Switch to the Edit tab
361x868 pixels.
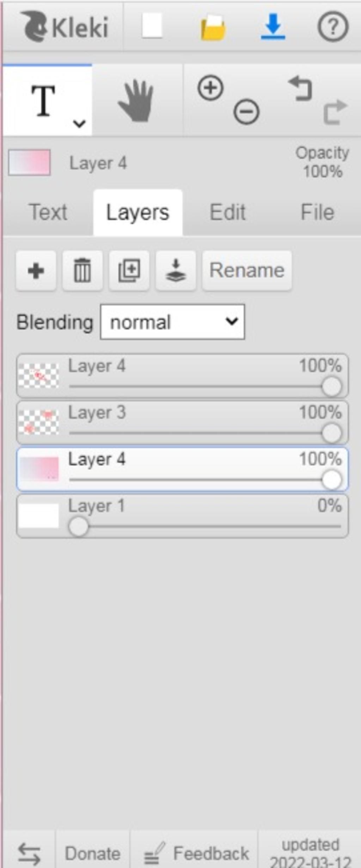coord(228,212)
